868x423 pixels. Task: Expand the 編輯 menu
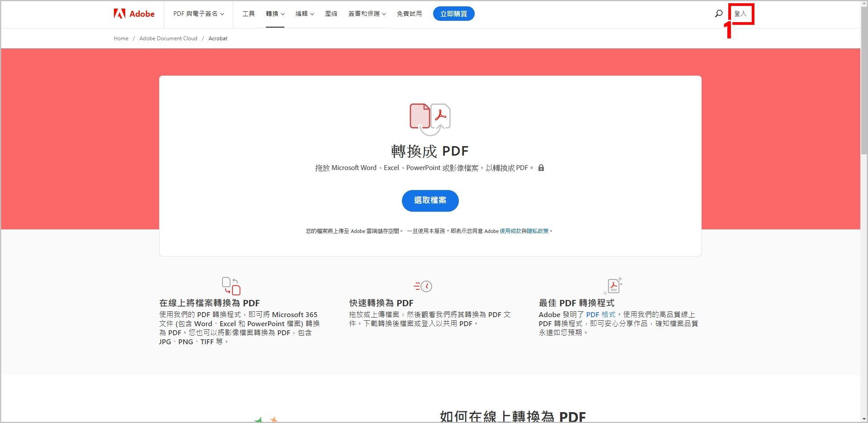point(305,14)
